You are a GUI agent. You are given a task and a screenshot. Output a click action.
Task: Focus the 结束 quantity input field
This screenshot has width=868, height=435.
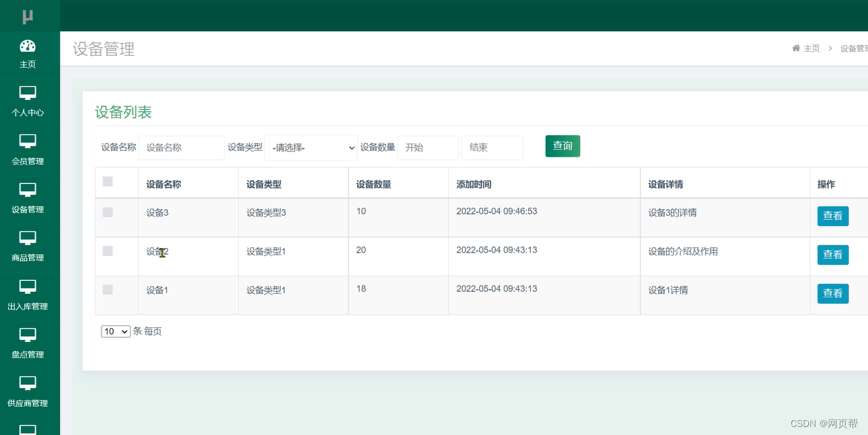click(493, 147)
